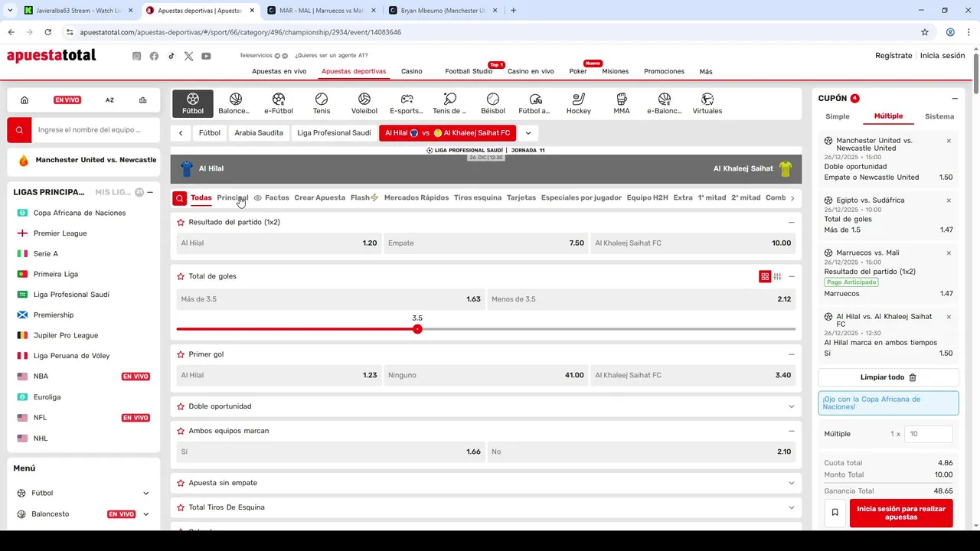
Task: Open the Principal markets tab
Action: click(232, 197)
